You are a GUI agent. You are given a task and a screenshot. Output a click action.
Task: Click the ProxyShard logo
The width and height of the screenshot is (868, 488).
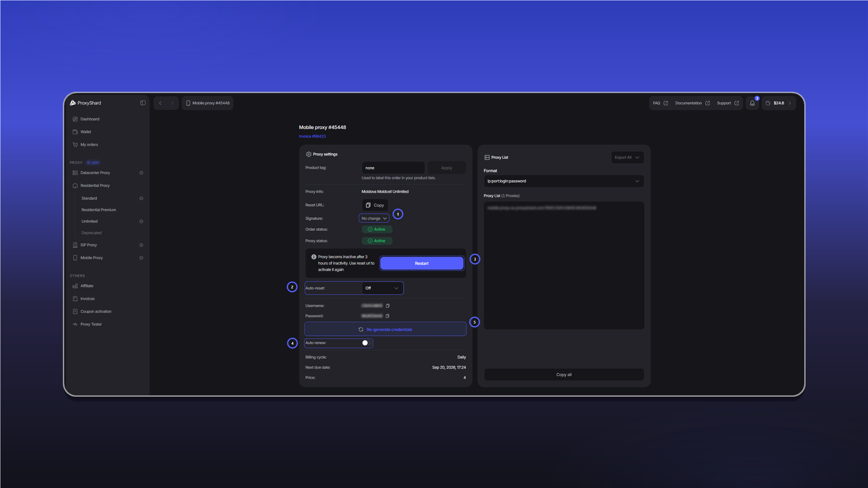(85, 103)
